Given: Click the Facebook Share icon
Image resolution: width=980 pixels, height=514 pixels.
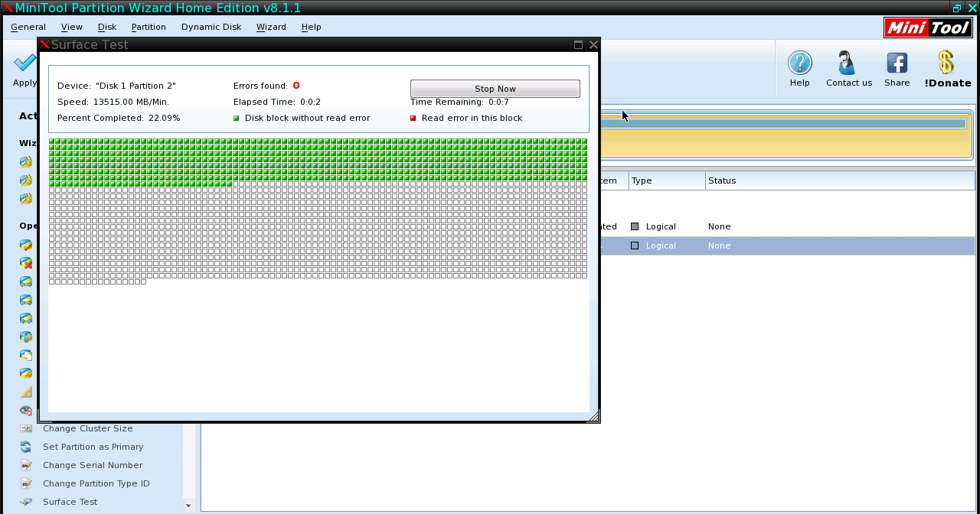Looking at the screenshot, I should (897, 63).
